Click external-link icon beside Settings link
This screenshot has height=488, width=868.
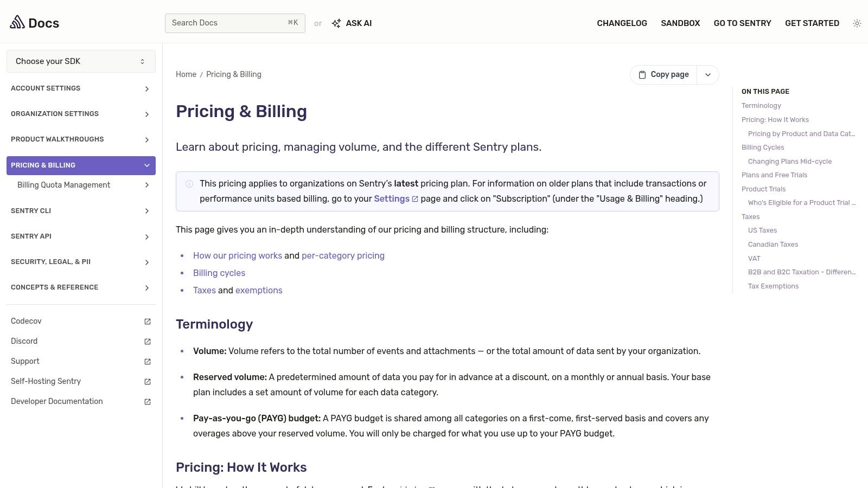point(415,199)
